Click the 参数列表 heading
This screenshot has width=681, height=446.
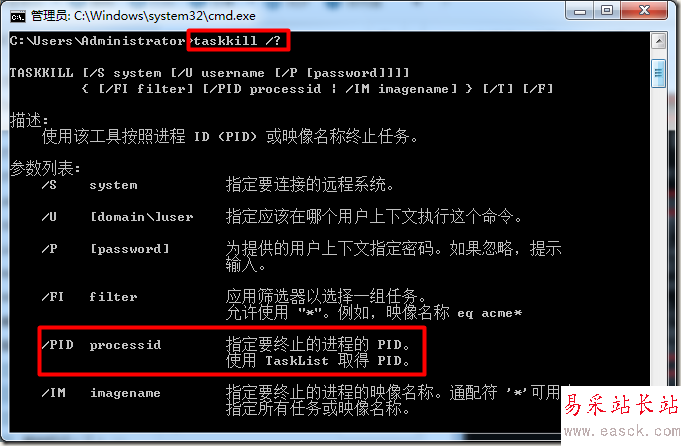click(45, 168)
